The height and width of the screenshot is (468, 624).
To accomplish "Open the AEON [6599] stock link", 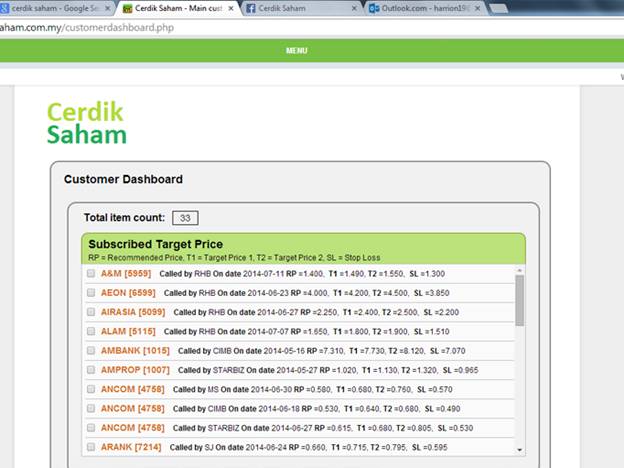I will [x=128, y=293].
